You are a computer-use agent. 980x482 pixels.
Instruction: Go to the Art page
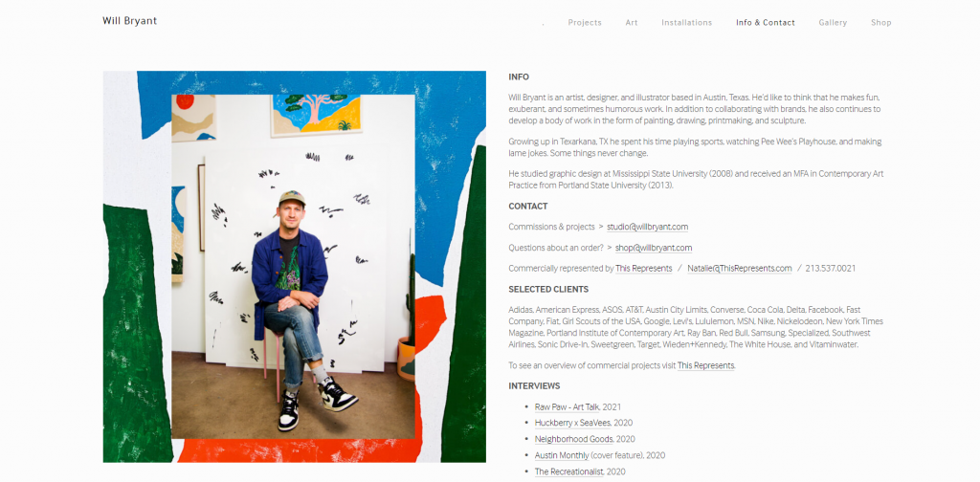coord(632,23)
